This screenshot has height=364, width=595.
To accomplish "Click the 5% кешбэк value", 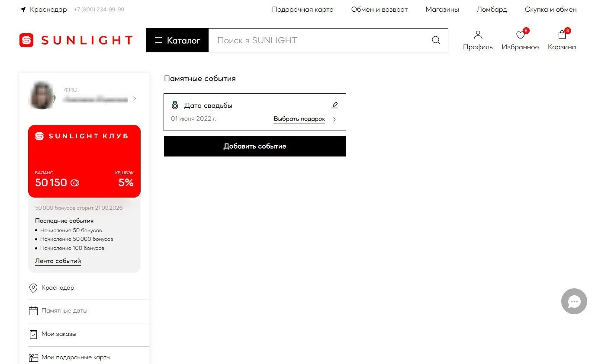I will (126, 183).
